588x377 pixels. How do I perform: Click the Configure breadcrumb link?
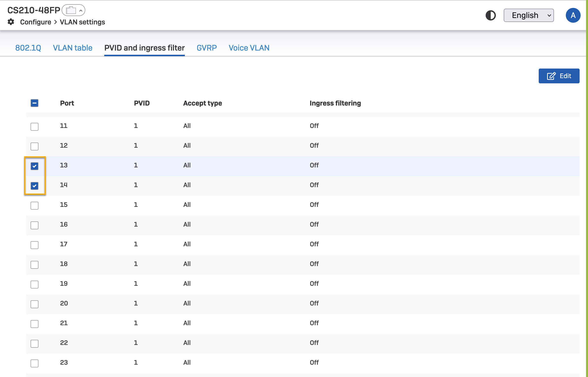35,22
